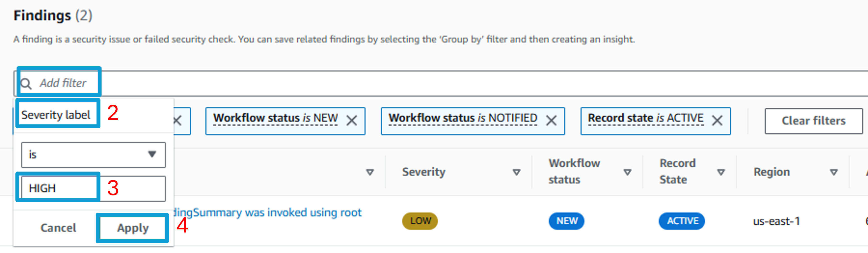Screen dimensions: 868x253
Task: Remove the partially hidden filter chip
Action: click(178, 120)
